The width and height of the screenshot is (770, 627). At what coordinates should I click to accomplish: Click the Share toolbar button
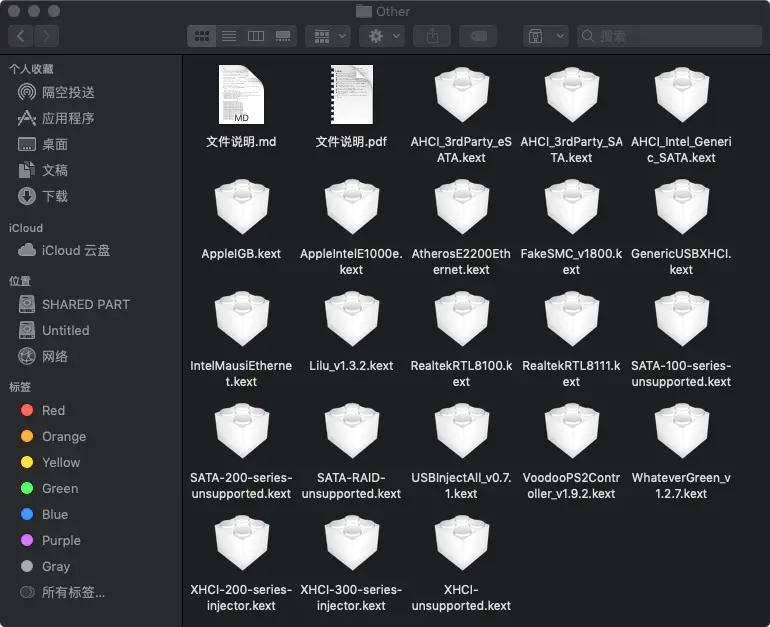[x=432, y=36]
